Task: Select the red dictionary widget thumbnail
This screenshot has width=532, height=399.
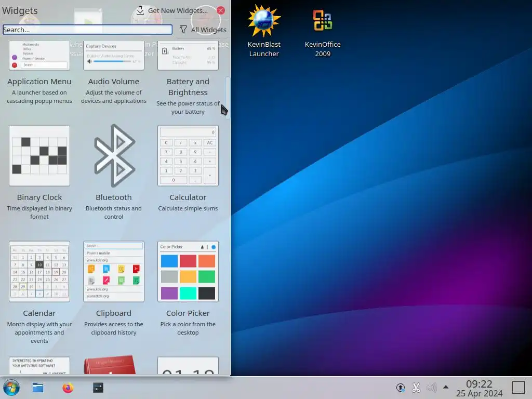Action: coord(110,365)
